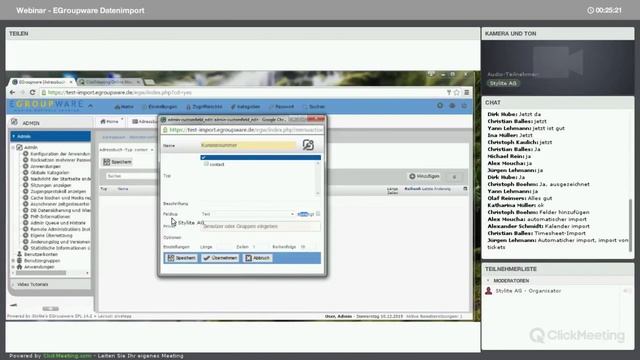Click Stylite AG organizer avatar icon
640x360 pixels.
(489, 291)
